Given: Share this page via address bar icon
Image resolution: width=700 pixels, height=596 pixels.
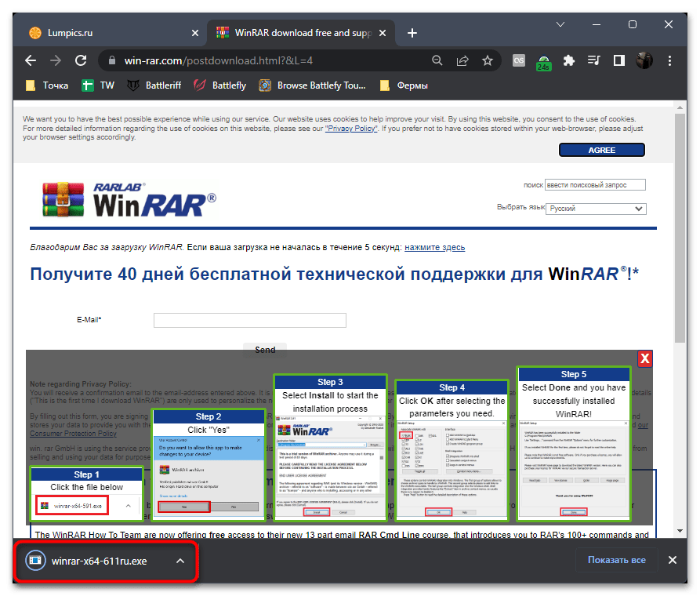Looking at the screenshot, I should [x=462, y=60].
